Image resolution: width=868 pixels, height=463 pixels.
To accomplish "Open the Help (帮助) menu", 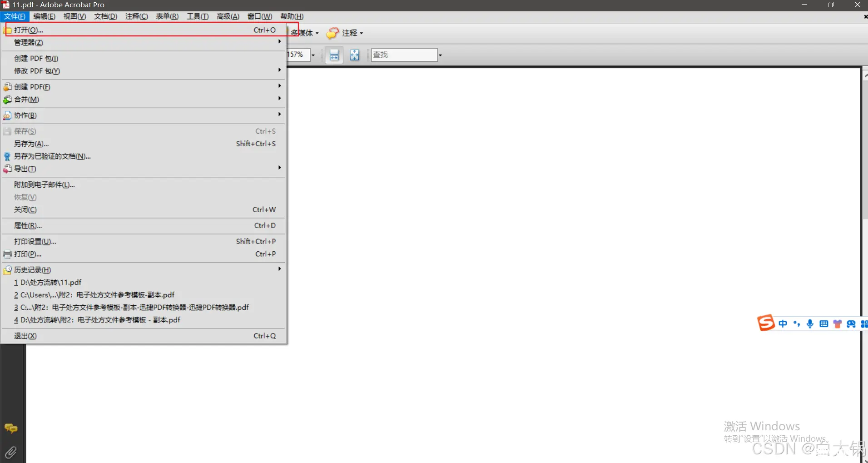I will (x=292, y=16).
